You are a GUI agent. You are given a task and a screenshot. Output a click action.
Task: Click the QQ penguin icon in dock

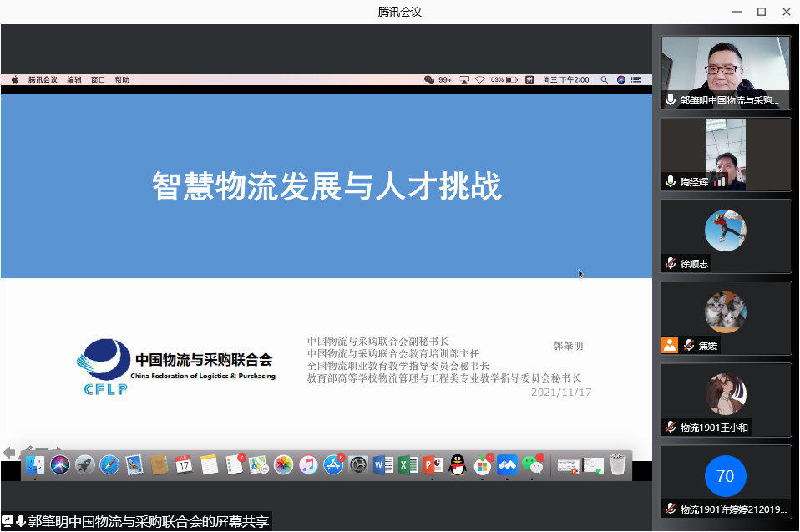(x=457, y=465)
